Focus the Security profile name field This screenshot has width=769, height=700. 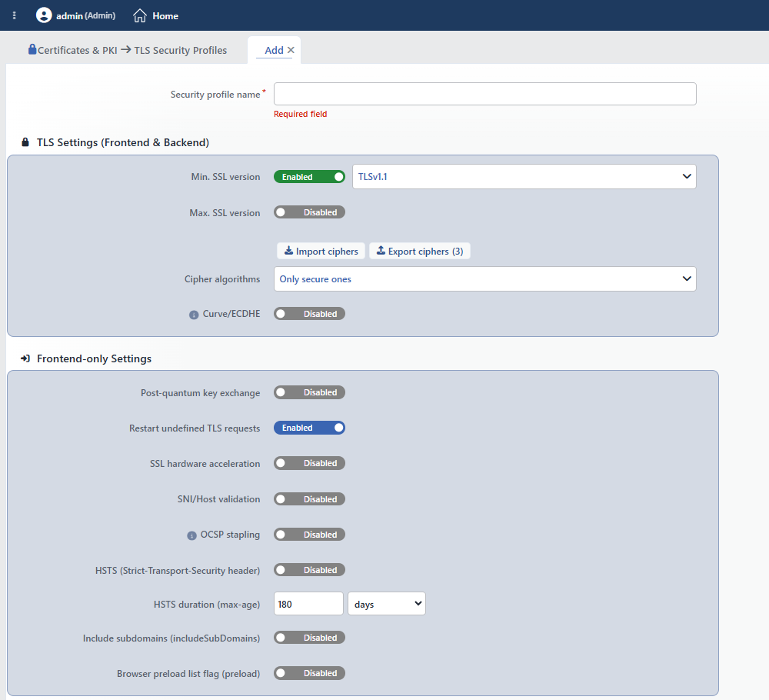pos(485,94)
